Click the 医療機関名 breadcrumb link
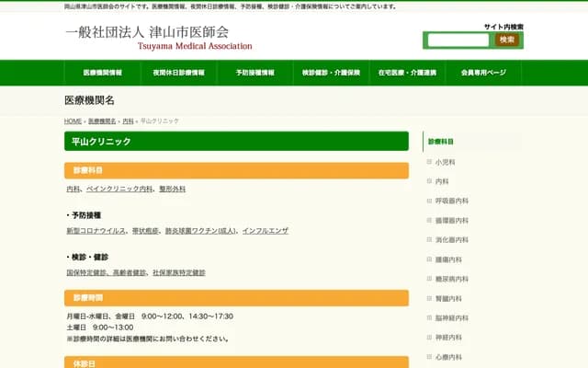The height and width of the screenshot is (368, 588). [102, 121]
